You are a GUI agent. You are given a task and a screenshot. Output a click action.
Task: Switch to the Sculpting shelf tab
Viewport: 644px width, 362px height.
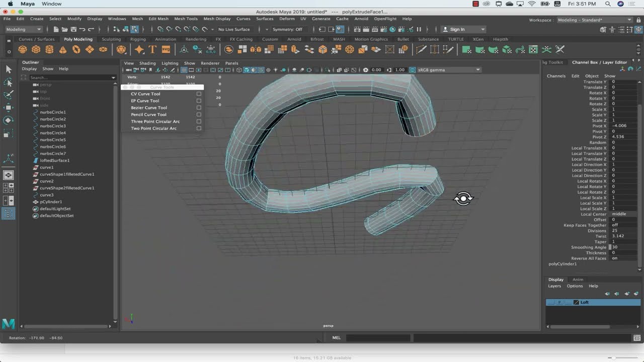(x=111, y=39)
